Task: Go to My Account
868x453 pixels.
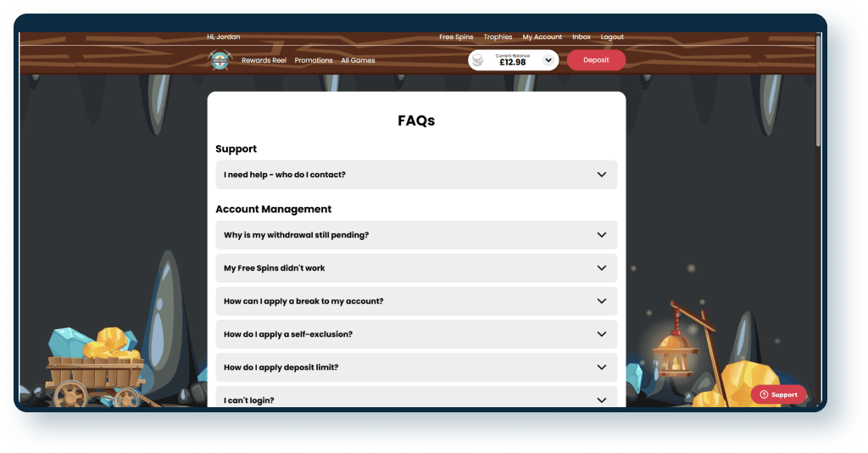Action: click(x=542, y=37)
